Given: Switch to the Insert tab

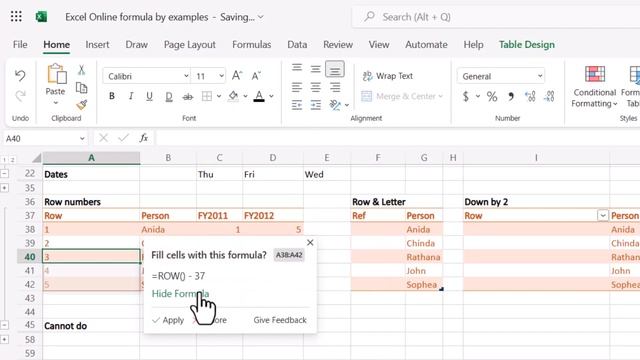Looking at the screenshot, I should [97, 44].
